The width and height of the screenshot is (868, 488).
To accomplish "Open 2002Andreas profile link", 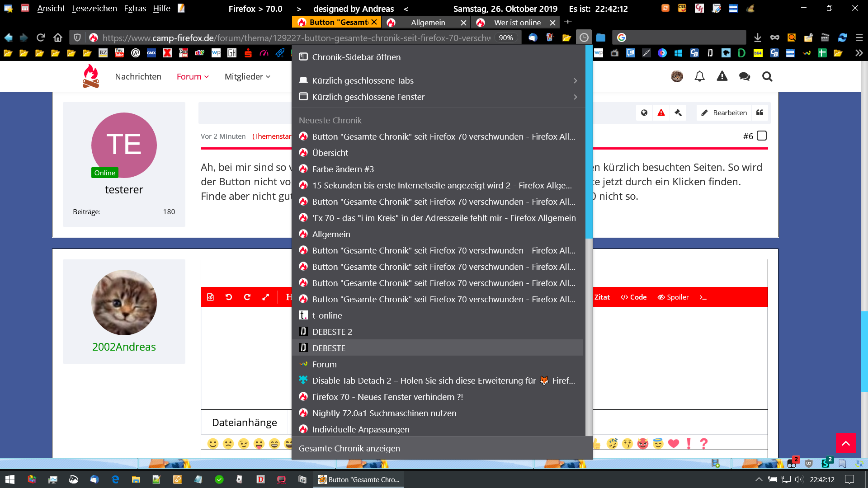I will pos(124,347).
